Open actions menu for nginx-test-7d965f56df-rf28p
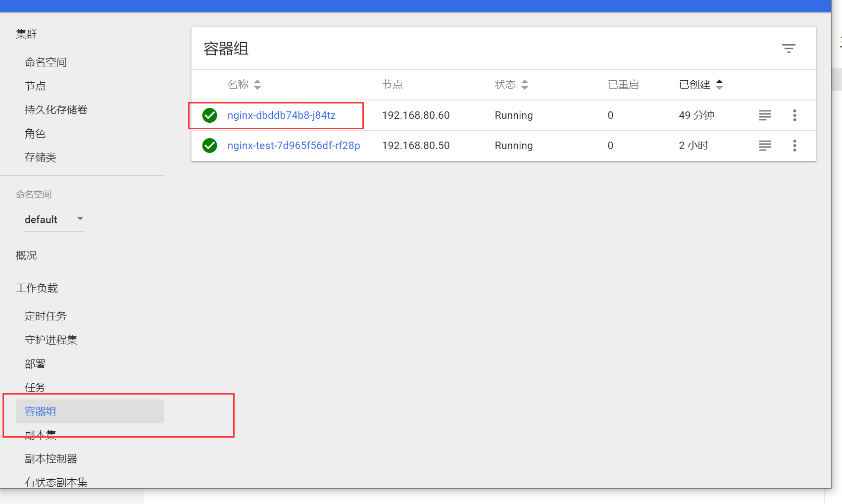842x504 pixels. (794, 146)
